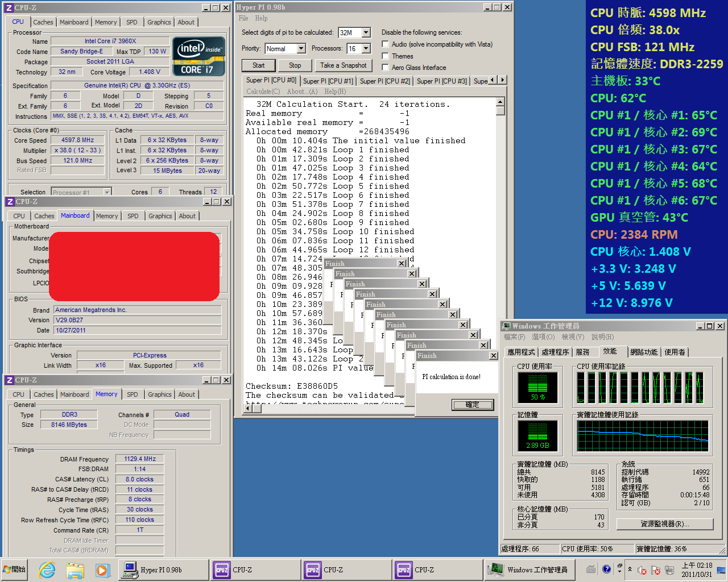Open Windows Explorer folder icon on taskbar

click(x=75, y=570)
